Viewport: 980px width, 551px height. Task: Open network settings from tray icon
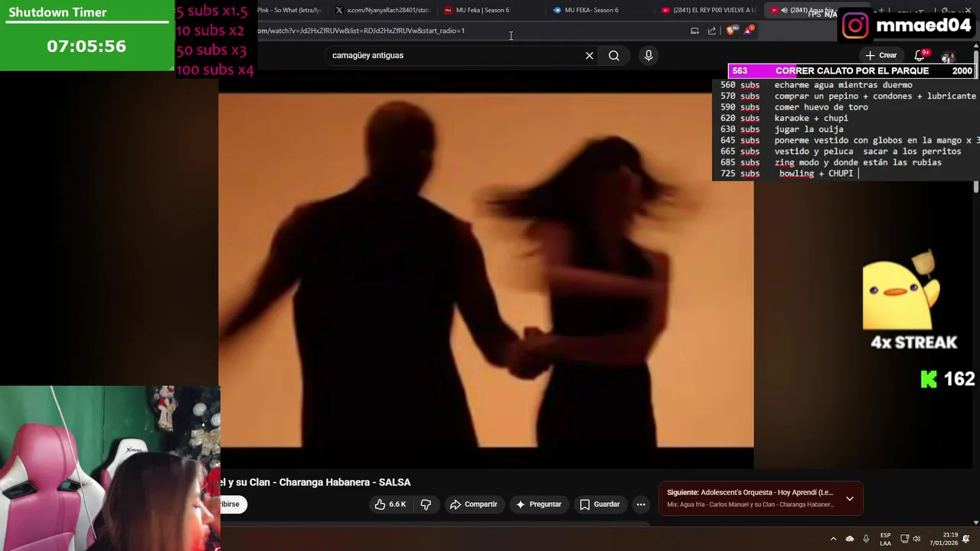904,539
